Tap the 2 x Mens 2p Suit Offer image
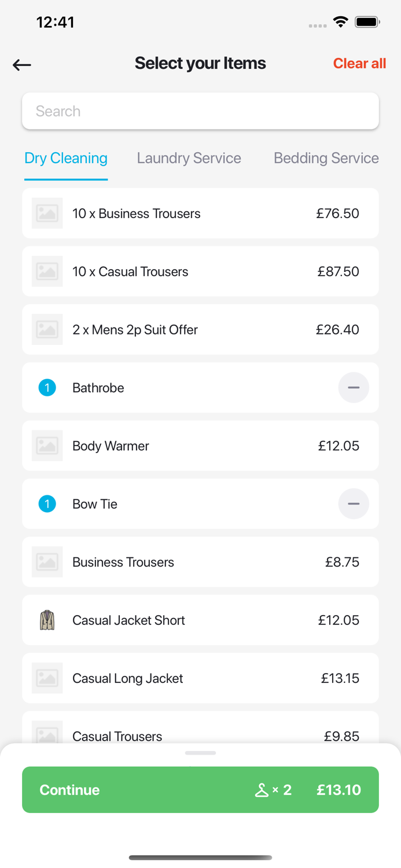 pos(47,330)
